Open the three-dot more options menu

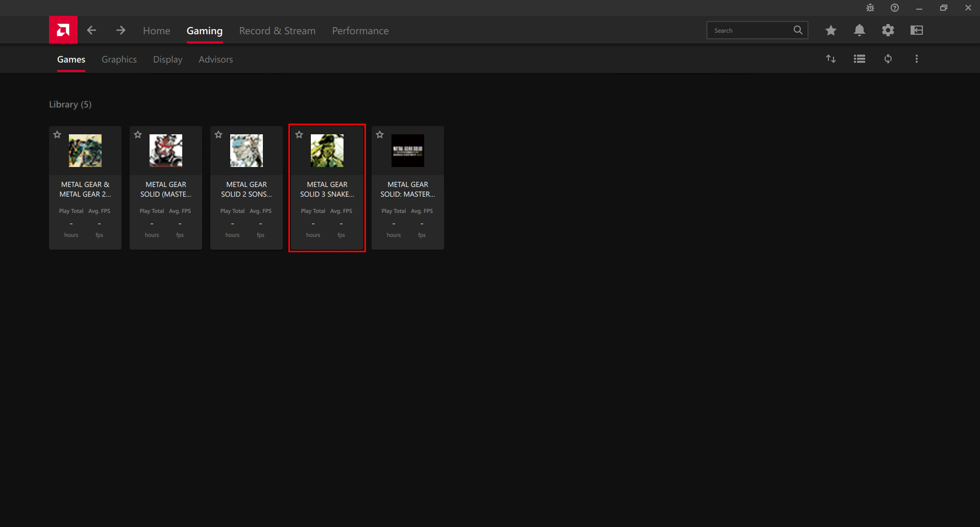coord(917,59)
